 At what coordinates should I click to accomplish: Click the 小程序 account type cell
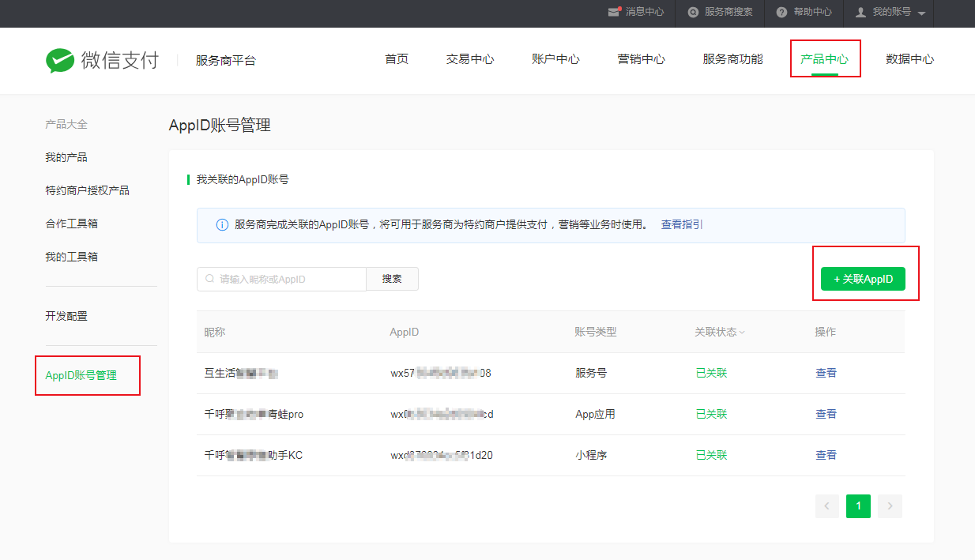(x=591, y=455)
